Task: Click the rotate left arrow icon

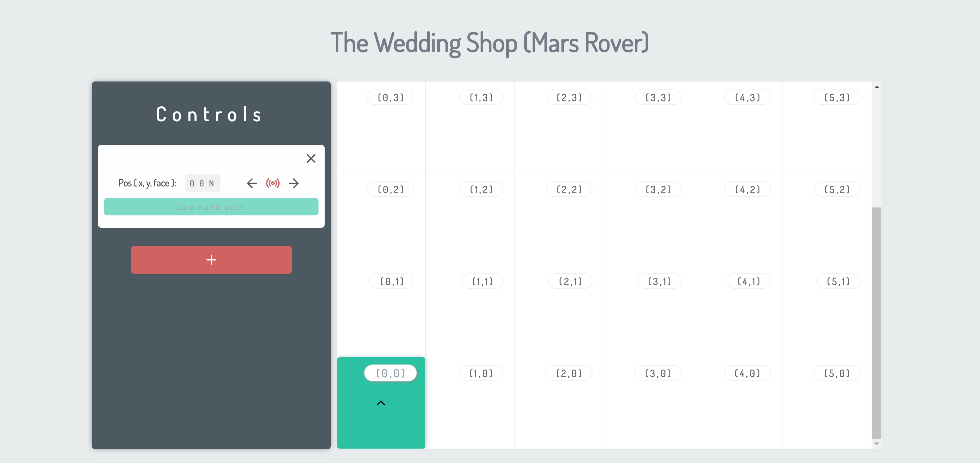Action: click(x=252, y=183)
